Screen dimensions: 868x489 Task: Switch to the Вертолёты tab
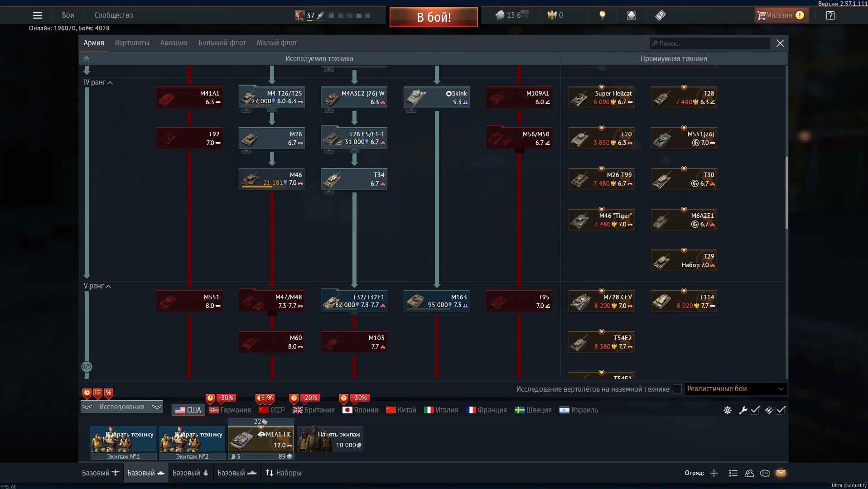132,43
